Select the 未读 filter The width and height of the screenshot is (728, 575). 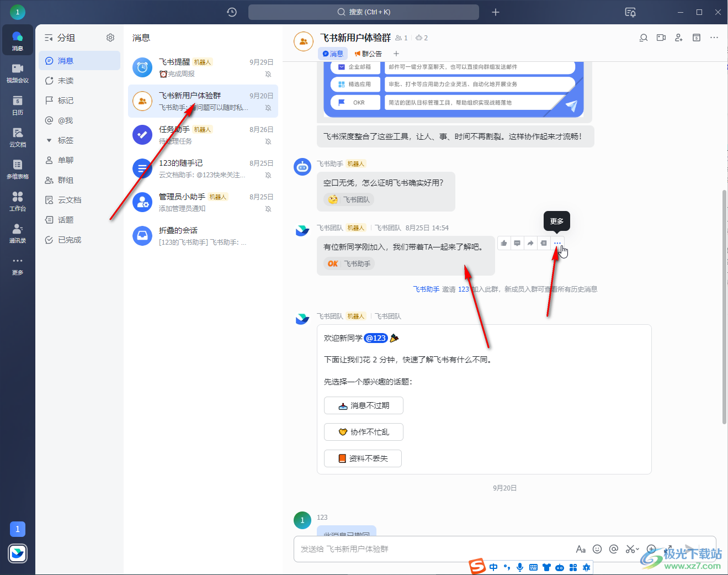pyautogui.click(x=79, y=81)
